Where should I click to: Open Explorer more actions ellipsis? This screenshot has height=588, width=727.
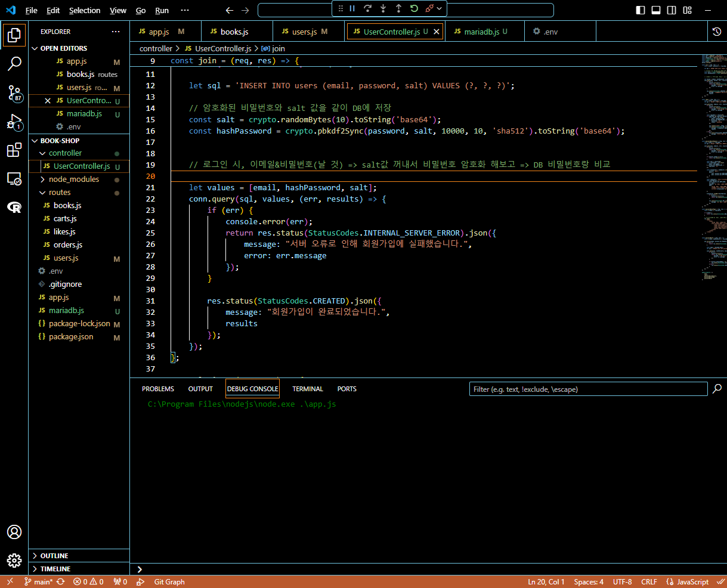click(116, 32)
